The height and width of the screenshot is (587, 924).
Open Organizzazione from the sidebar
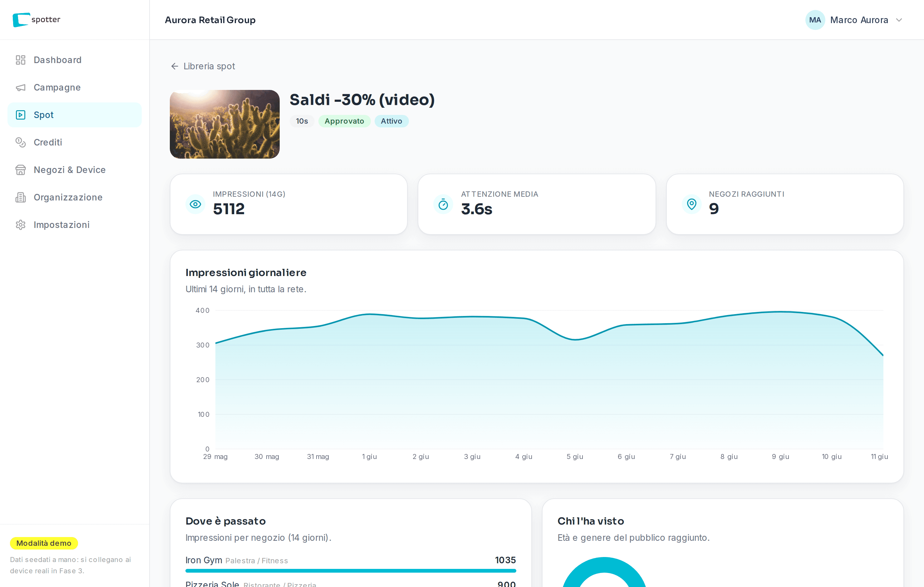coord(74,197)
